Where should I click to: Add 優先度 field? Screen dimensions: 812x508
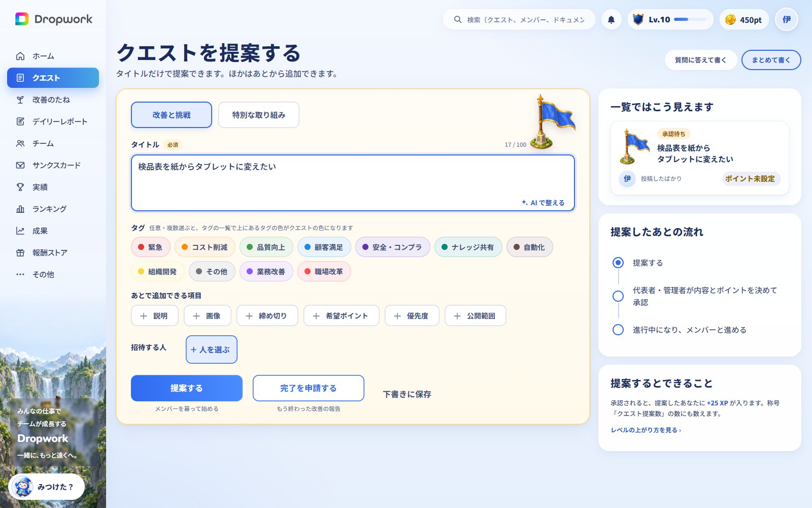(412, 315)
